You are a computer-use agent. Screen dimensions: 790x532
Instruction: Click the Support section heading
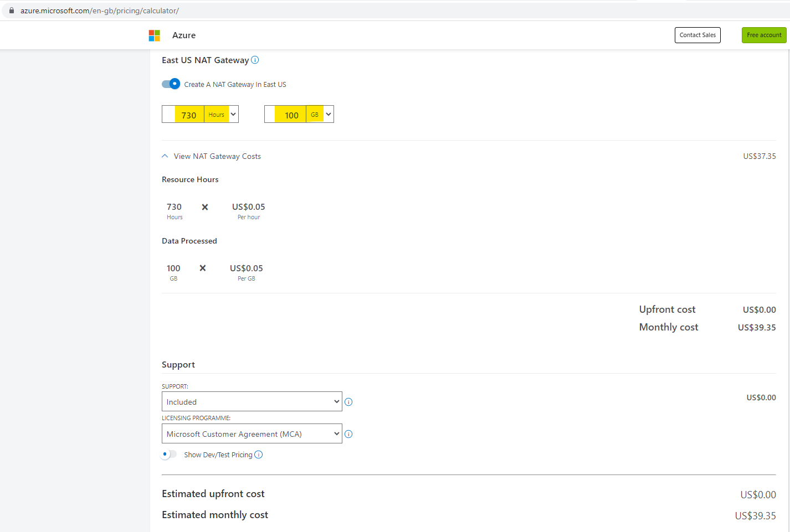coord(178,364)
